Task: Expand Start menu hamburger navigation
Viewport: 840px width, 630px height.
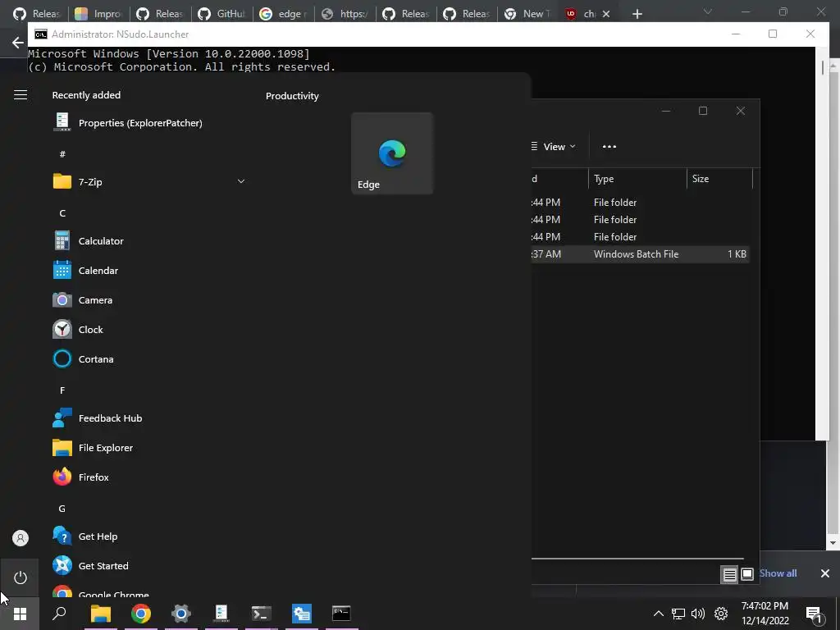Action: click(x=21, y=95)
